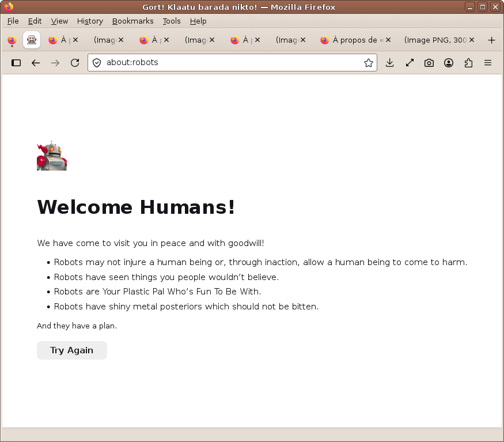This screenshot has height=442, width=504.
Task: Click "Your Plastic Pal" bullet line
Action: pos(157,292)
